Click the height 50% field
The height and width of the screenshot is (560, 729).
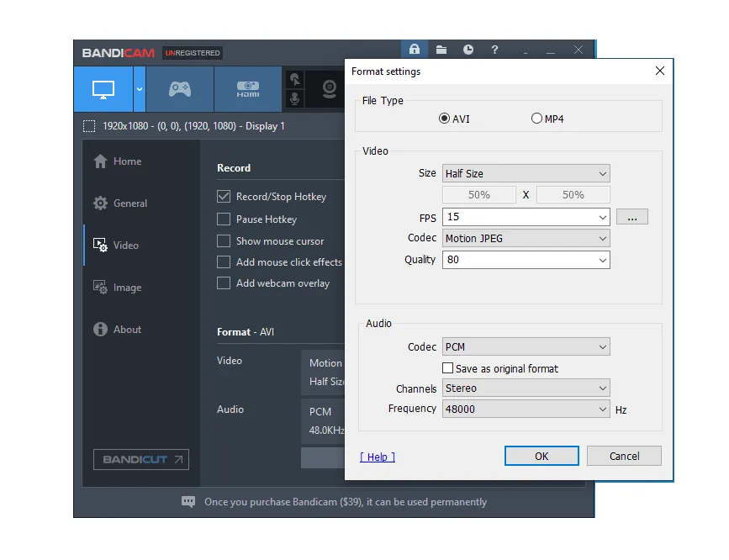click(573, 195)
